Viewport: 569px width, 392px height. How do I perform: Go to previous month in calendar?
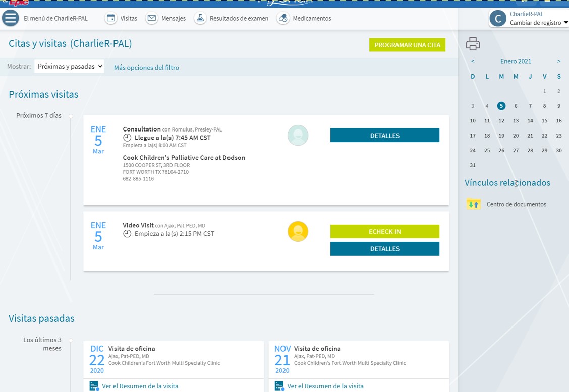coord(473,61)
